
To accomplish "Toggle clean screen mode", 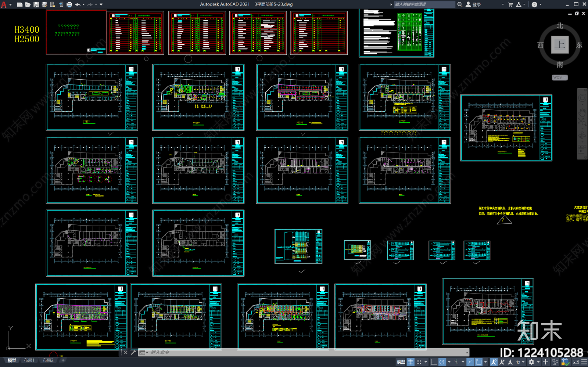I will coord(576,362).
